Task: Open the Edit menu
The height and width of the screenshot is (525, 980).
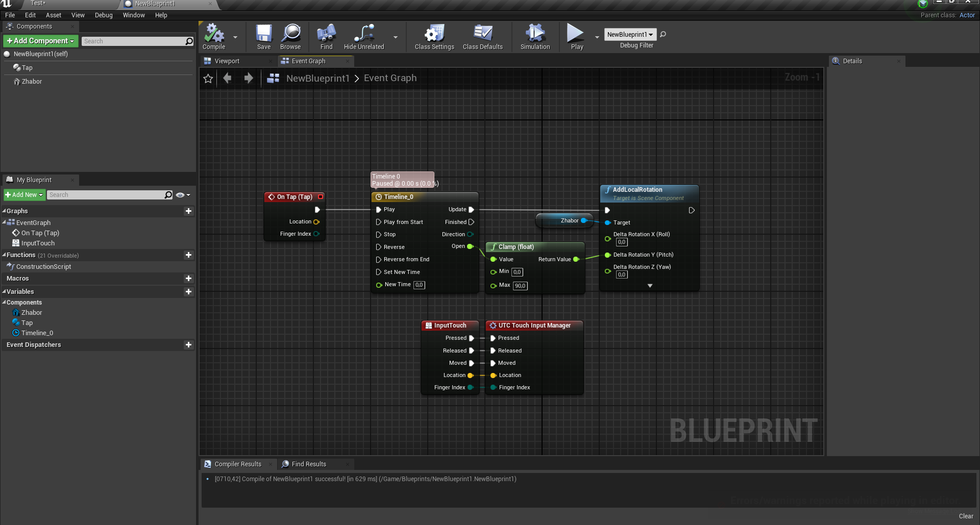Action: click(30, 15)
